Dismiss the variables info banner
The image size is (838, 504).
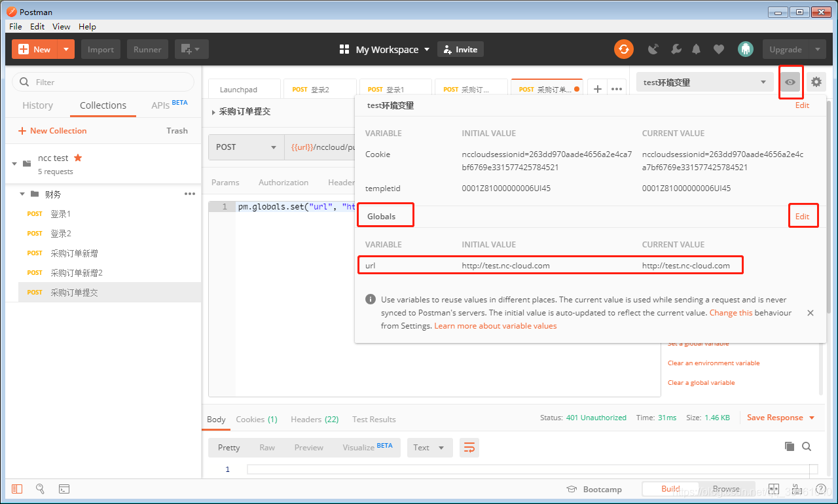tap(811, 313)
